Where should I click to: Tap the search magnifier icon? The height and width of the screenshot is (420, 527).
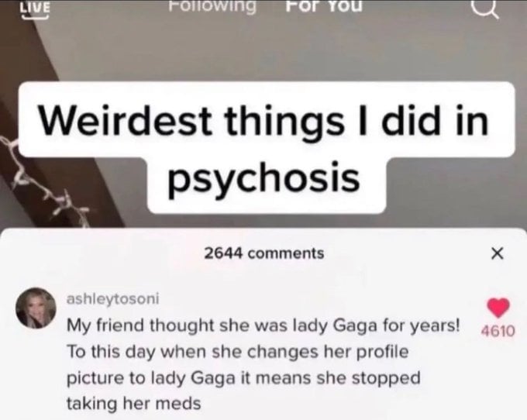point(486,9)
